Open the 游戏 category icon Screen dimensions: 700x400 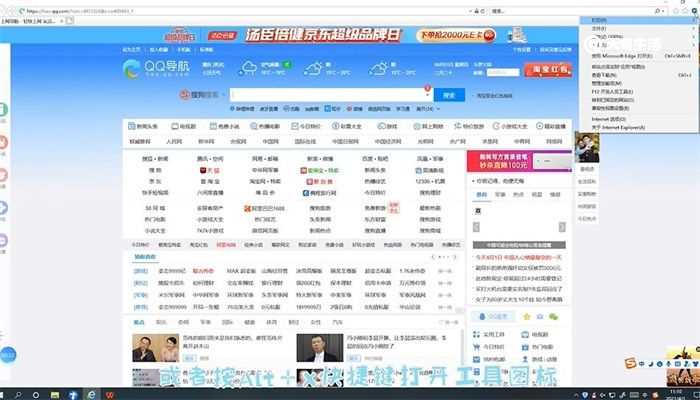point(387,126)
